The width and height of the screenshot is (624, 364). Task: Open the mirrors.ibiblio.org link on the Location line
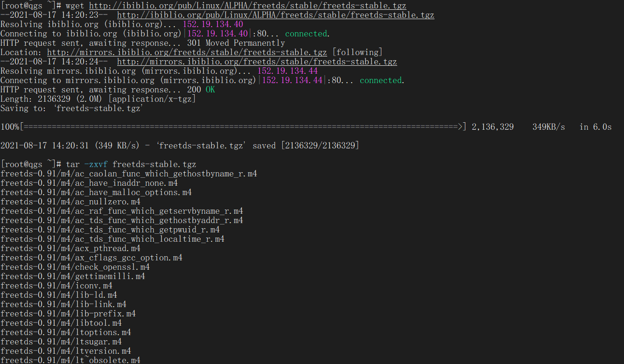pyautogui.click(x=187, y=52)
